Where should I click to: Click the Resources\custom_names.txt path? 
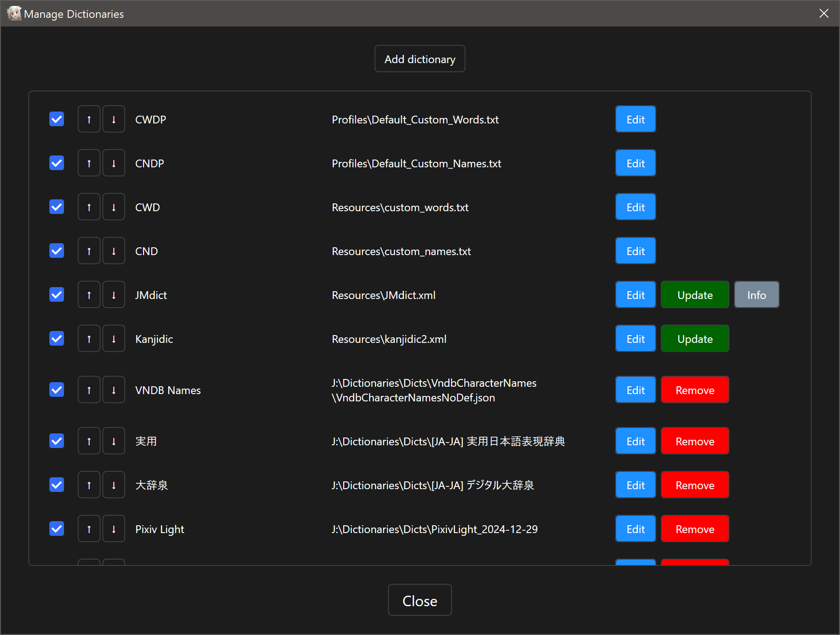[402, 251]
